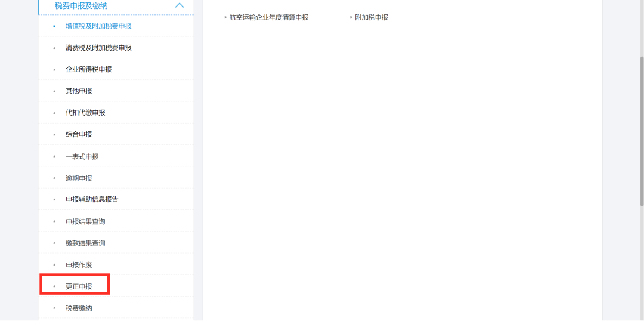Click the bullet marker beside 逾期申报
The width and height of the screenshot is (644, 321).
[x=54, y=179]
